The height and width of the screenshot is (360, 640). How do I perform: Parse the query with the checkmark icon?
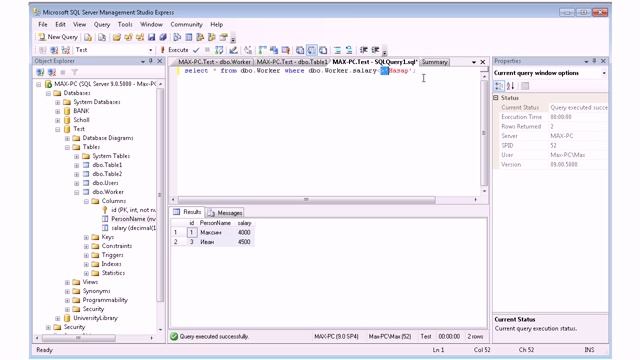pyautogui.click(x=196, y=50)
